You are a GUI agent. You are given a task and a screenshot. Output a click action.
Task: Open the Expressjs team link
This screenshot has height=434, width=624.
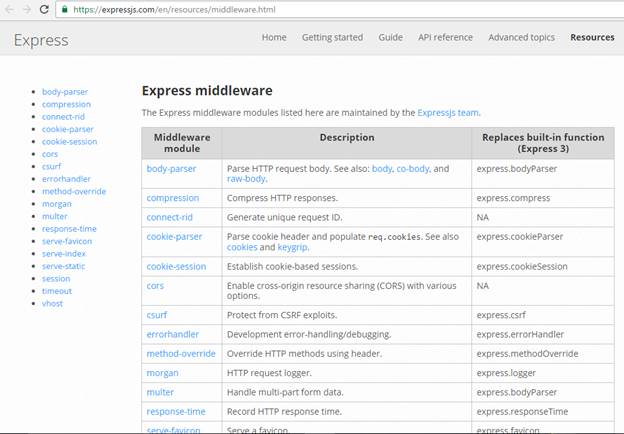448,113
